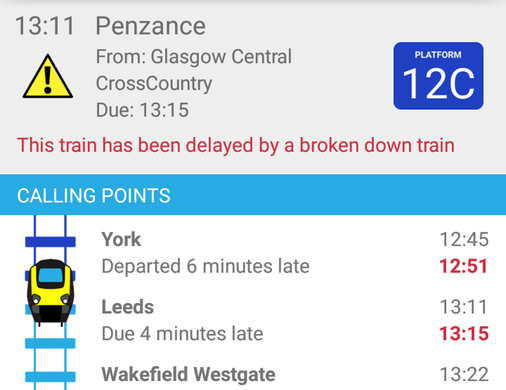Tap the red broken down train delay message
This screenshot has width=506, height=390.
(236, 145)
